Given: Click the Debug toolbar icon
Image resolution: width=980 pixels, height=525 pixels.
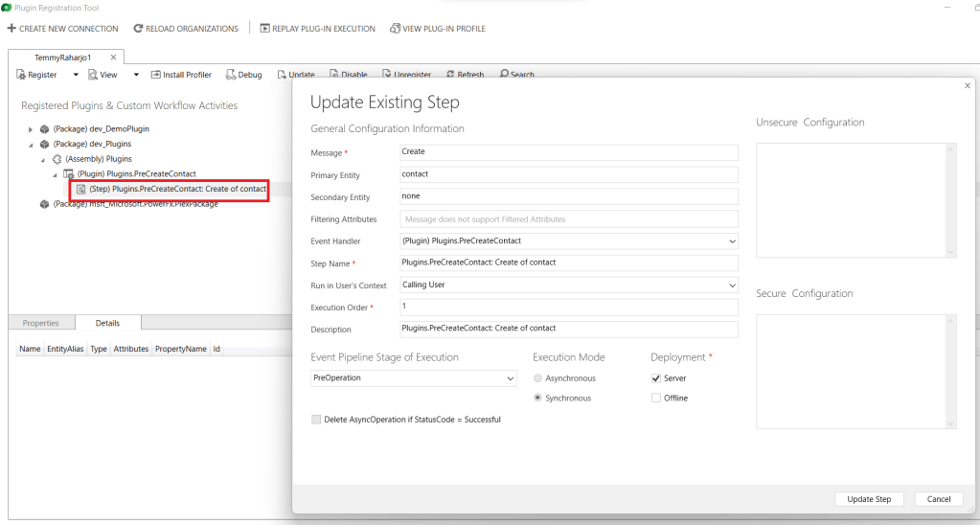Looking at the screenshot, I should [231, 75].
